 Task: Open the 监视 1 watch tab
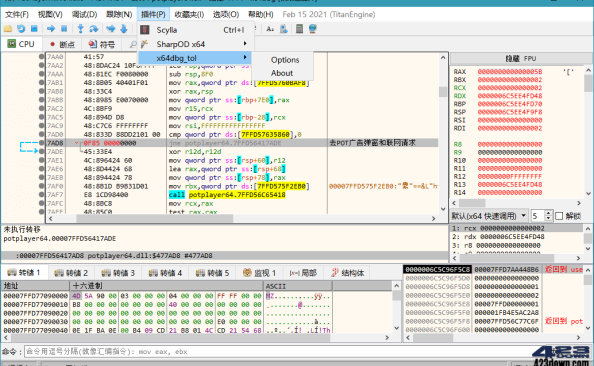tap(259, 273)
